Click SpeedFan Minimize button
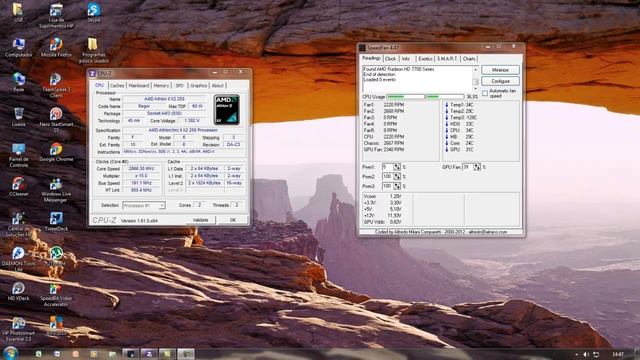640x360 pixels. click(x=500, y=70)
